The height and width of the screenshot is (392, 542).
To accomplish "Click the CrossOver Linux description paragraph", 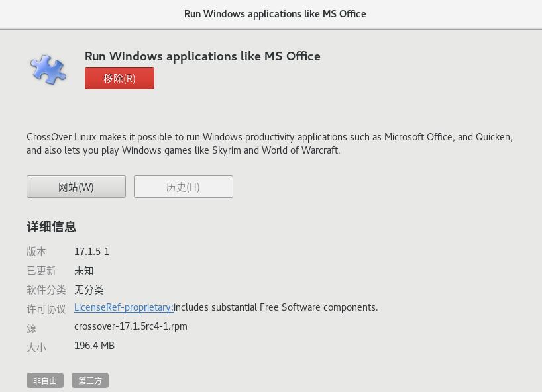I will pyautogui.click(x=269, y=144).
